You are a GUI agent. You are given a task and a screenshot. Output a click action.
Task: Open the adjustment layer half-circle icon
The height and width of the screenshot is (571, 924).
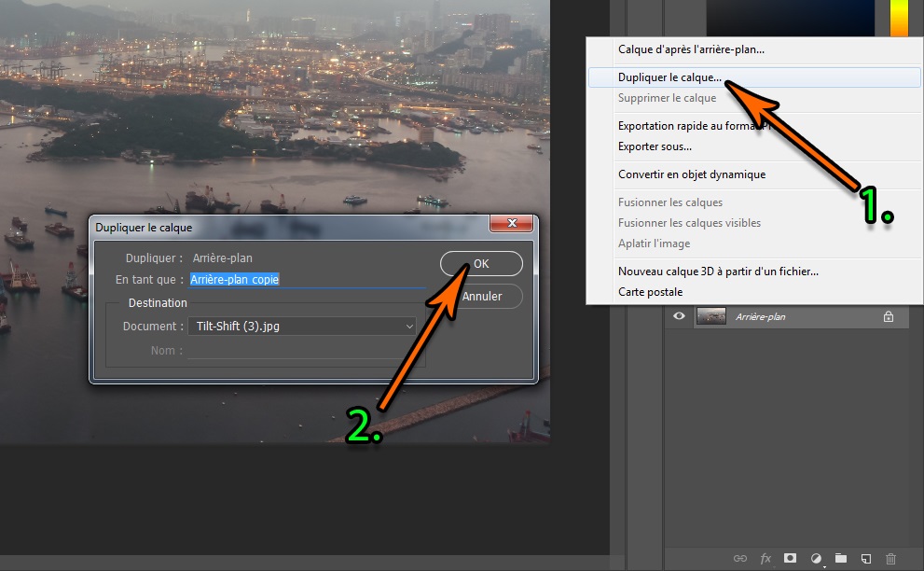(816, 558)
